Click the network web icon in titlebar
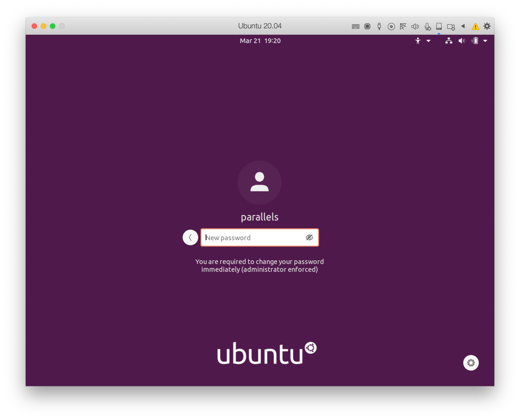520x420 pixels. click(403, 26)
